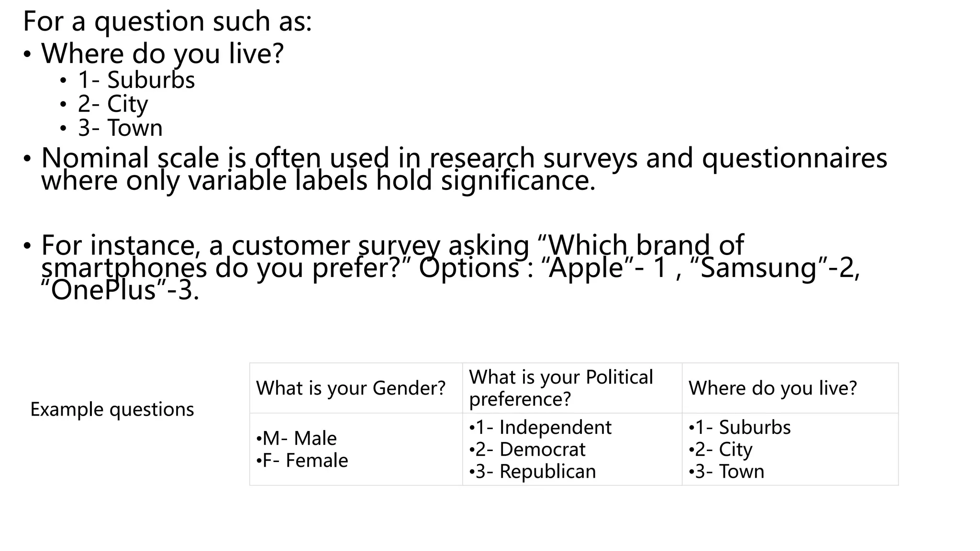Click the 'Where do you live?' bullet text
Image resolution: width=980 pixels, height=551 pixels.
[x=162, y=53]
